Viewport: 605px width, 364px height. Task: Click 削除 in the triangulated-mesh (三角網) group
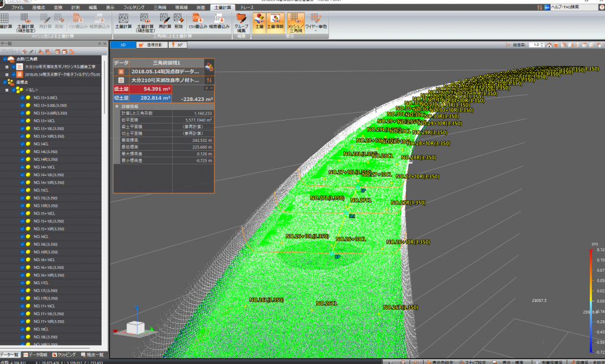point(178,21)
